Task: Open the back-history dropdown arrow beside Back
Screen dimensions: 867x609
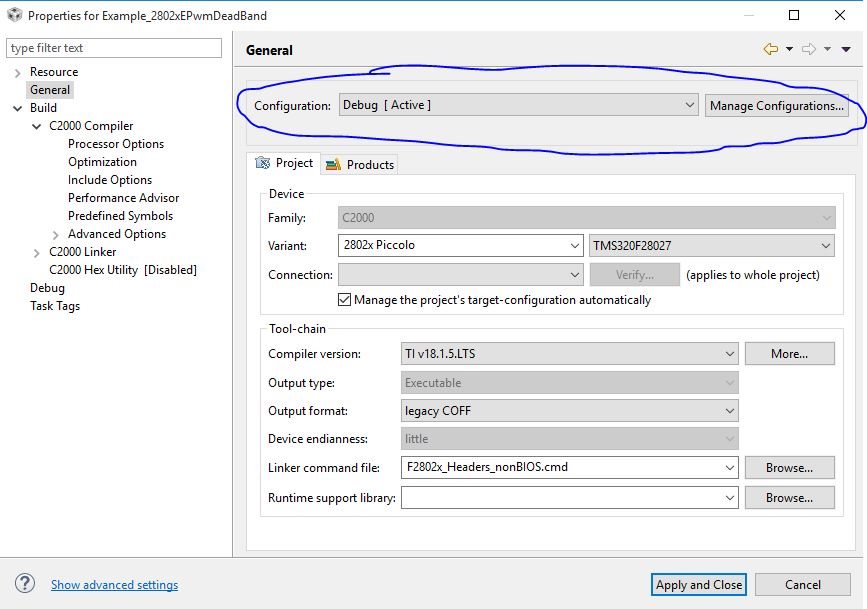Action: (x=789, y=49)
